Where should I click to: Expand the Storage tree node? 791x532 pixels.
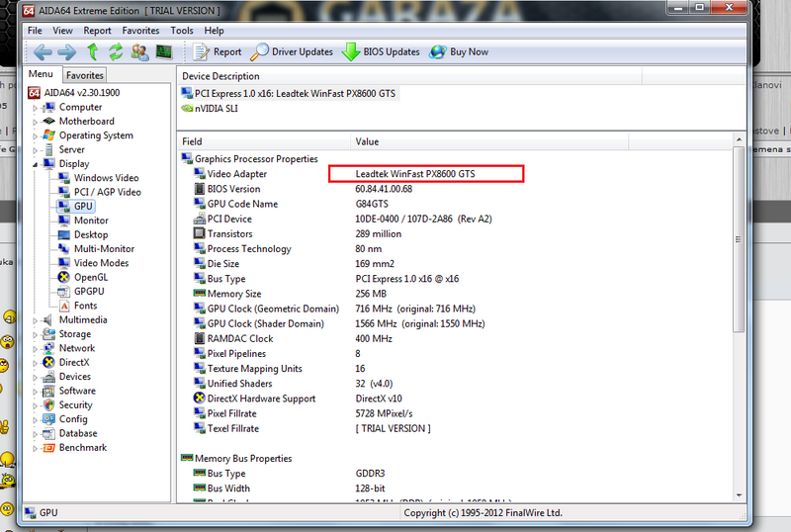36,334
